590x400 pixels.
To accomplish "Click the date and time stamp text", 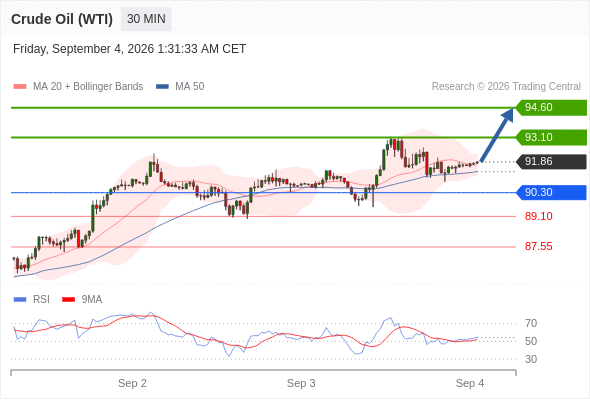I will 129,49.
